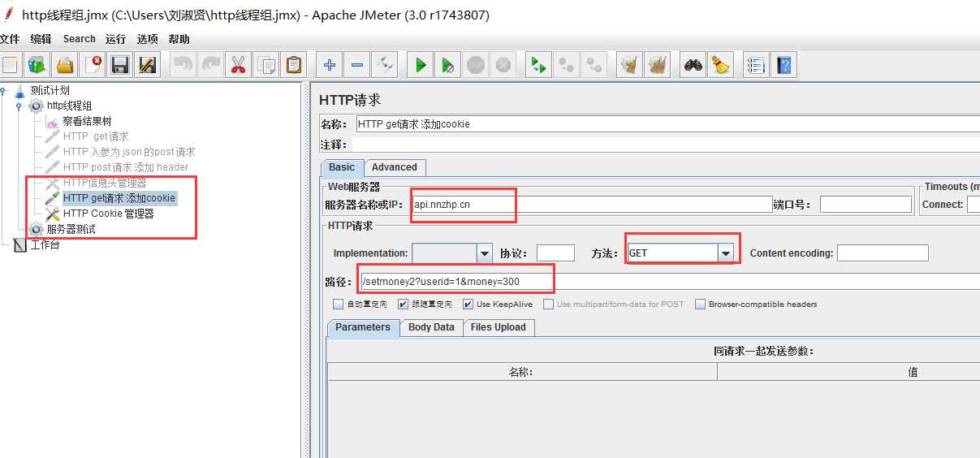980x458 pixels.
Task: Open the 编辑 menu
Action: [41, 39]
